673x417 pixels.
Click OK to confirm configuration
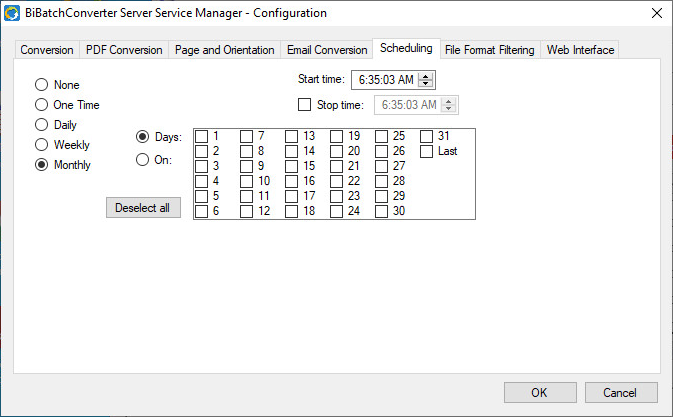click(540, 392)
